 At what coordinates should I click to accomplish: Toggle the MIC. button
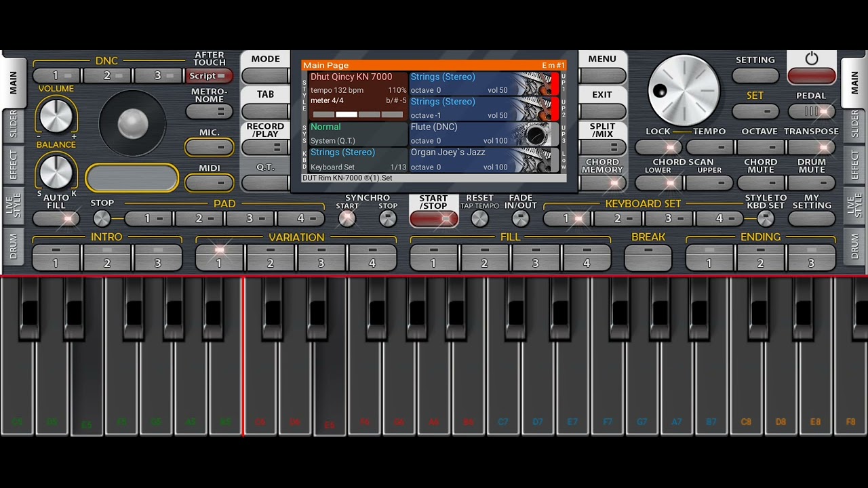210,146
